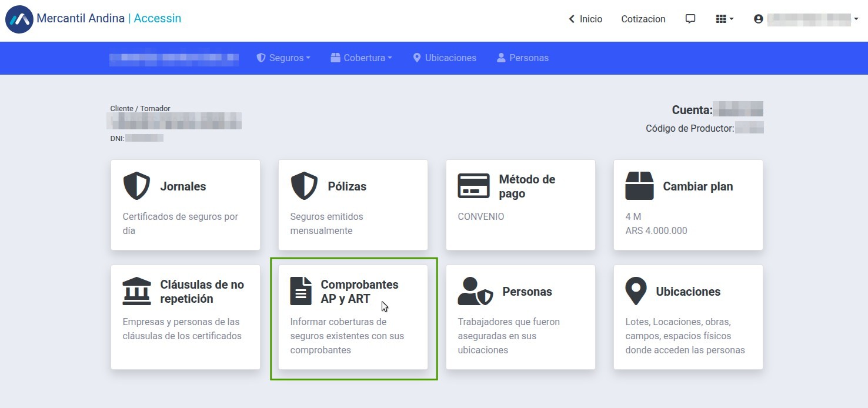
Task: Click the shield icon on Pólizas card
Action: click(x=304, y=186)
